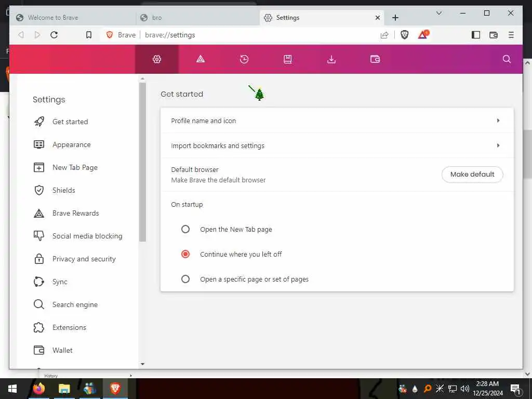Image resolution: width=532 pixels, height=399 pixels.
Task: Switch to the bro tab
Action: tap(198, 18)
